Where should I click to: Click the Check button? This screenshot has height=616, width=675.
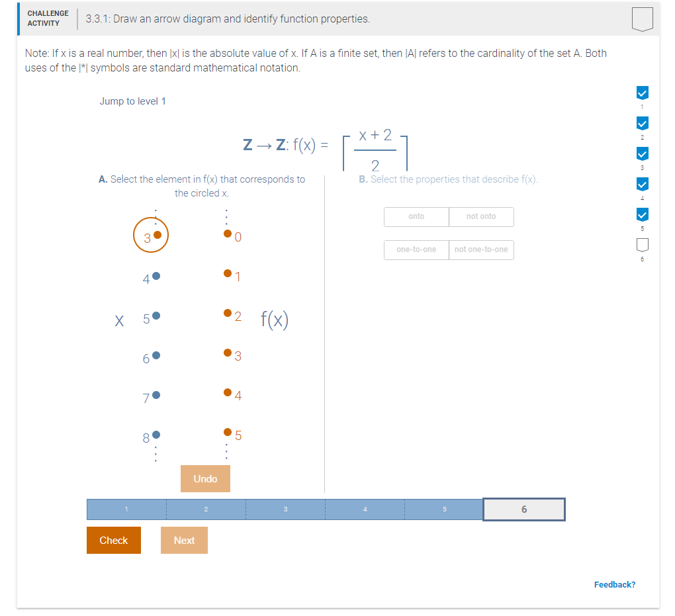click(x=113, y=540)
